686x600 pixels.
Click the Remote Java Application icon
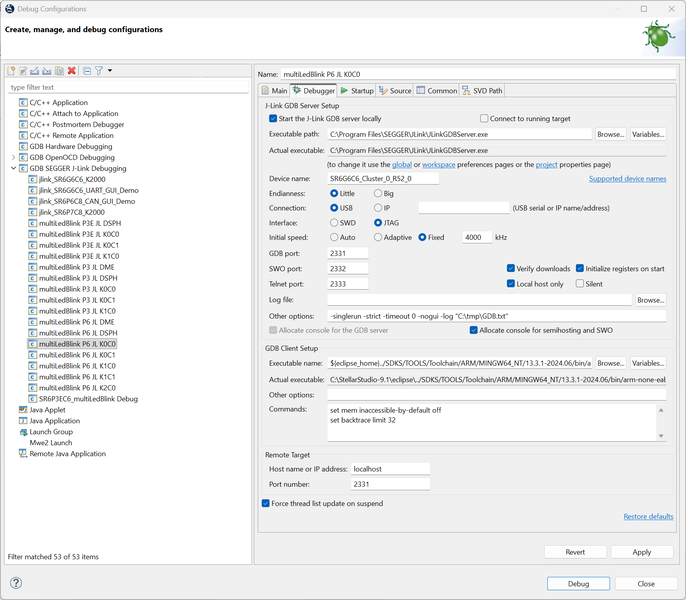[23, 454]
